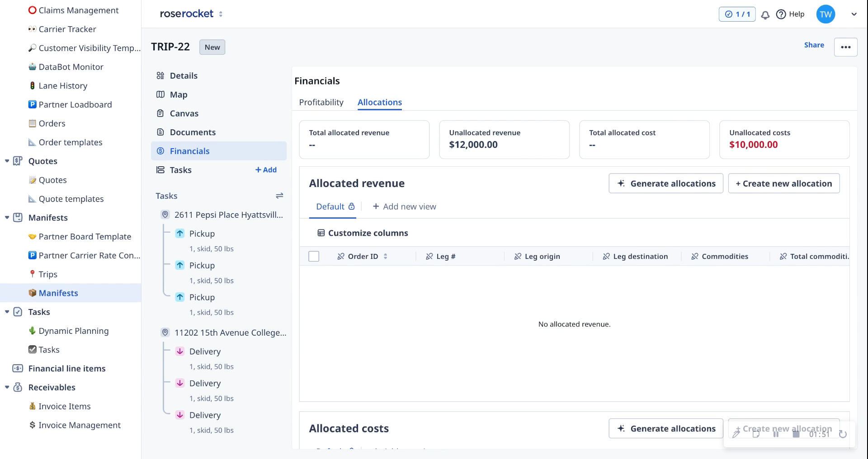Viewport: 868px width, 459px height.
Task: Click the unlink icon beside Commodities
Action: pyautogui.click(x=695, y=257)
